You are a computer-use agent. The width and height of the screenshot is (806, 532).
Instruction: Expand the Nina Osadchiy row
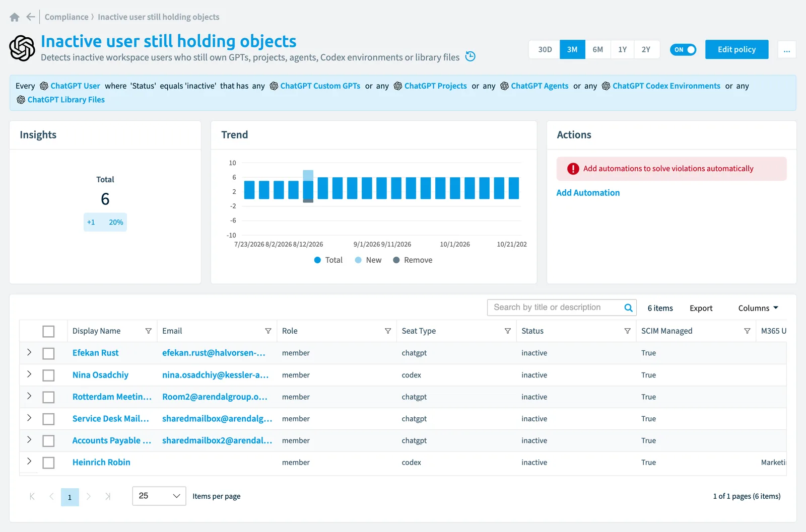tap(29, 374)
